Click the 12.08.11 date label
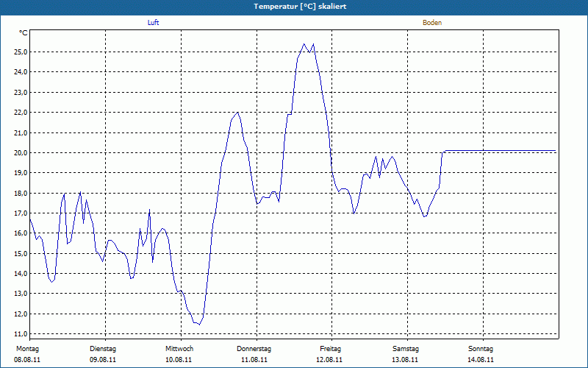The image size is (588, 368). (x=329, y=360)
